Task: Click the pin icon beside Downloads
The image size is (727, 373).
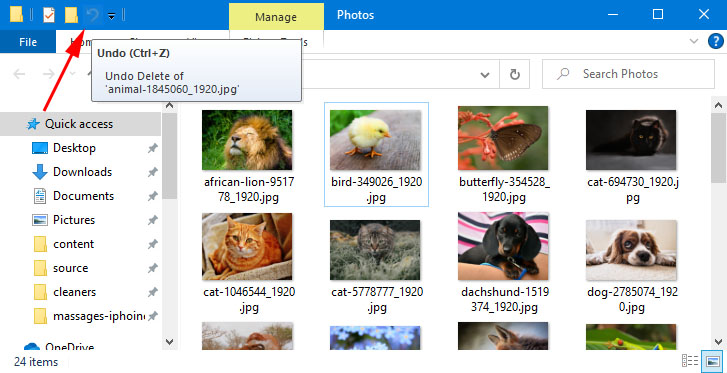Action: (152, 173)
